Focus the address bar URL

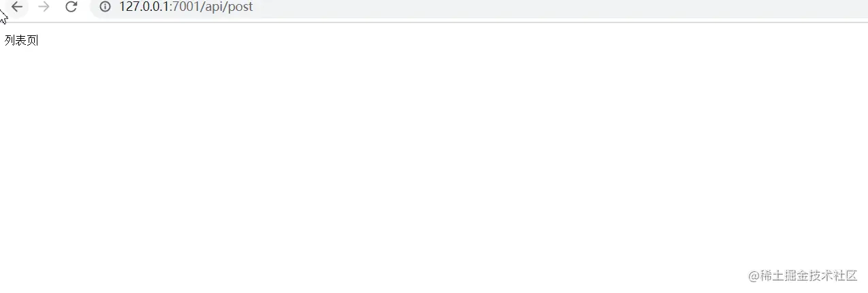[x=186, y=7]
